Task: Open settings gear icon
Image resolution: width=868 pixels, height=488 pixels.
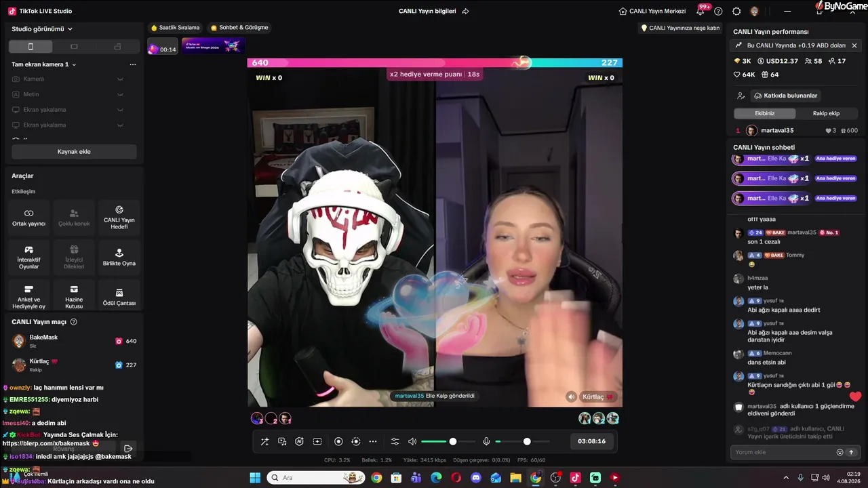Action: (x=736, y=11)
